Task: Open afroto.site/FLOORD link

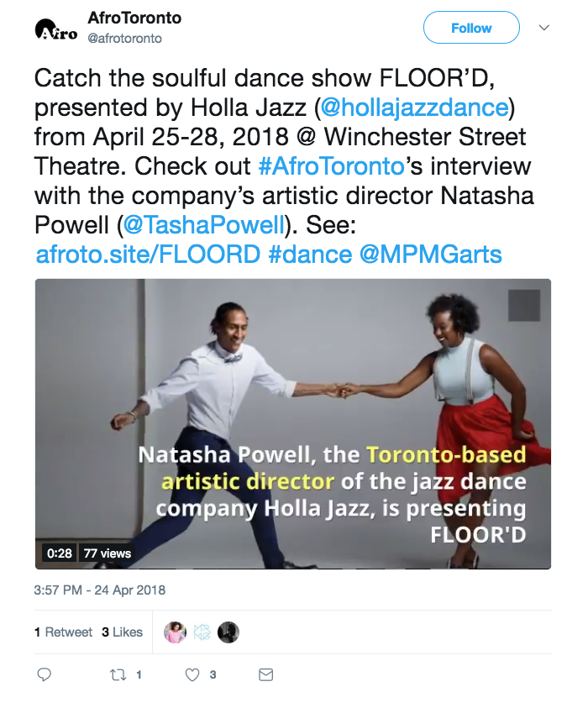Action: point(148,254)
